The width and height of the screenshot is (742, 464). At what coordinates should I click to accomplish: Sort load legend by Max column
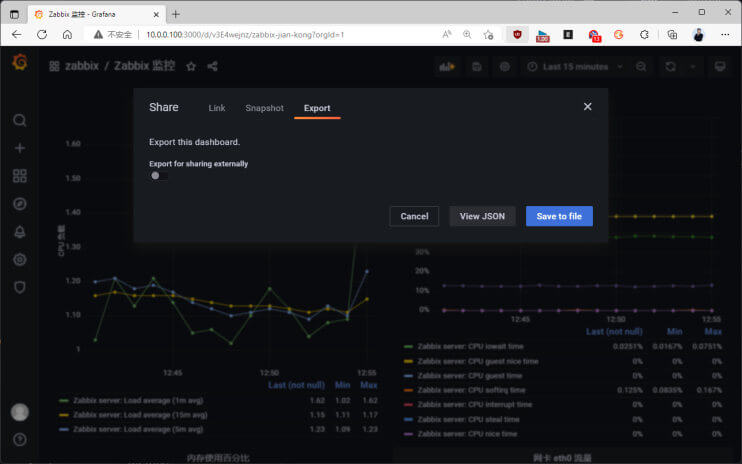369,385
